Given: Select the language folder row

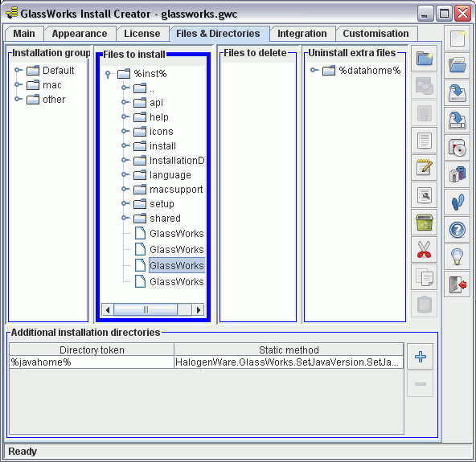Looking at the screenshot, I should click(162, 174).
